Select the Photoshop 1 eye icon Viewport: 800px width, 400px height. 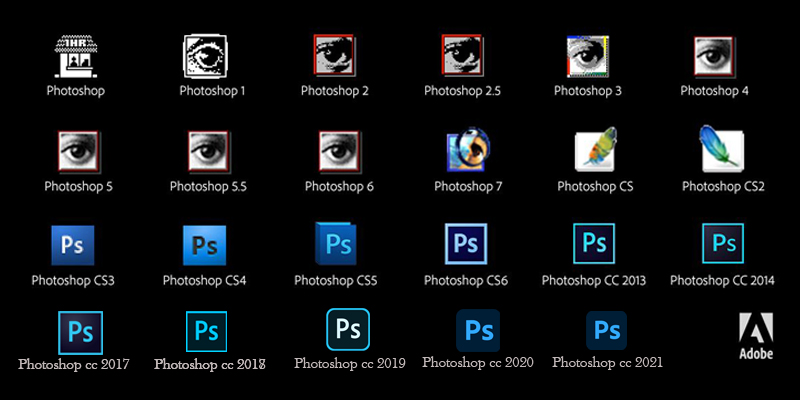pos(205,56)
